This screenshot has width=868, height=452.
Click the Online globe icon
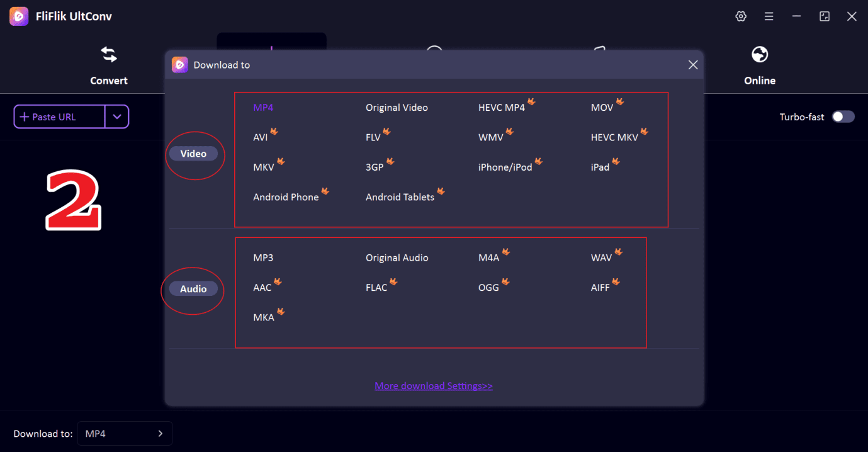point(760,55)
